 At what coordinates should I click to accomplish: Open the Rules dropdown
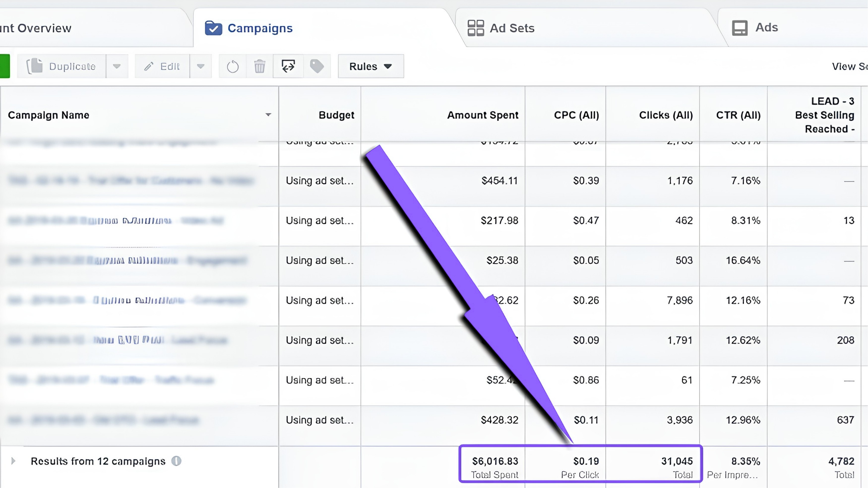pos(371,66)
